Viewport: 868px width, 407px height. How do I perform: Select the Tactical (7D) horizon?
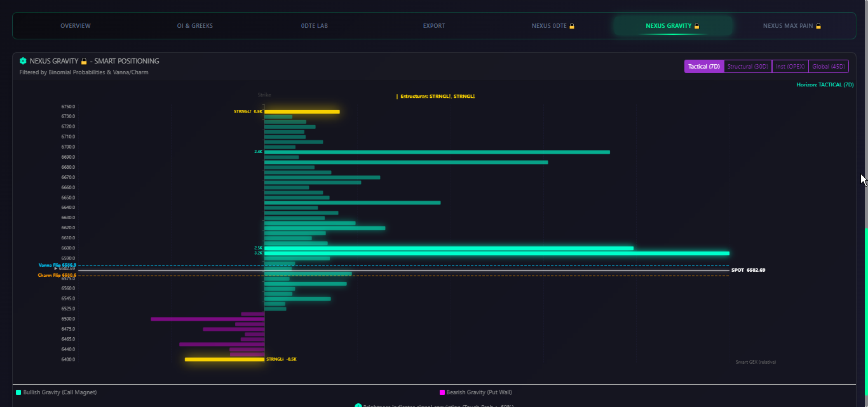pyautogui.click(x=704, y=67)
